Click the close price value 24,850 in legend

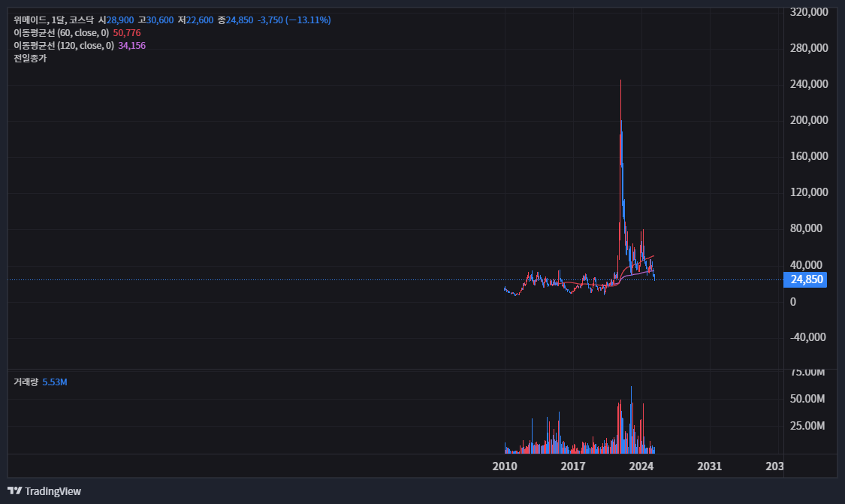point(240,20)
